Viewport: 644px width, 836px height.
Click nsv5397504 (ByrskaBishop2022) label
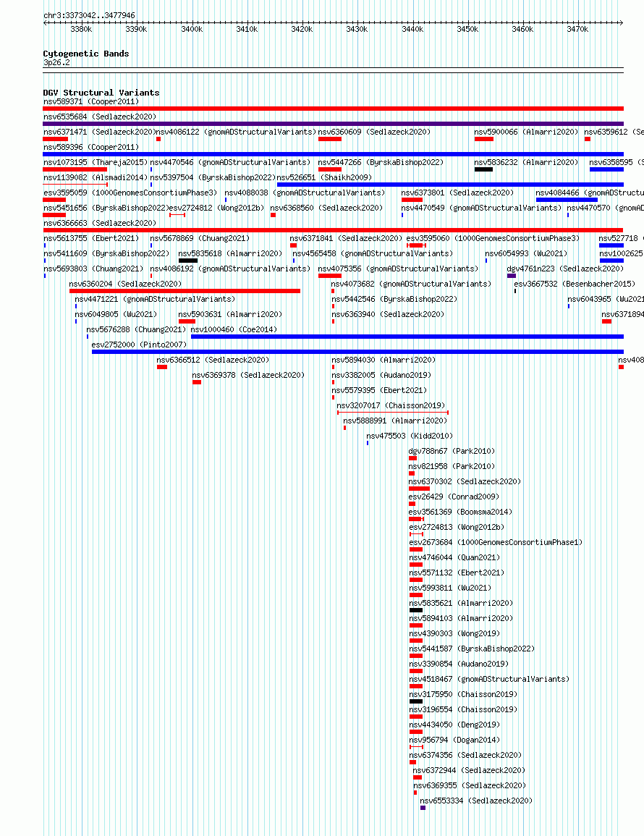coord(213,177)
